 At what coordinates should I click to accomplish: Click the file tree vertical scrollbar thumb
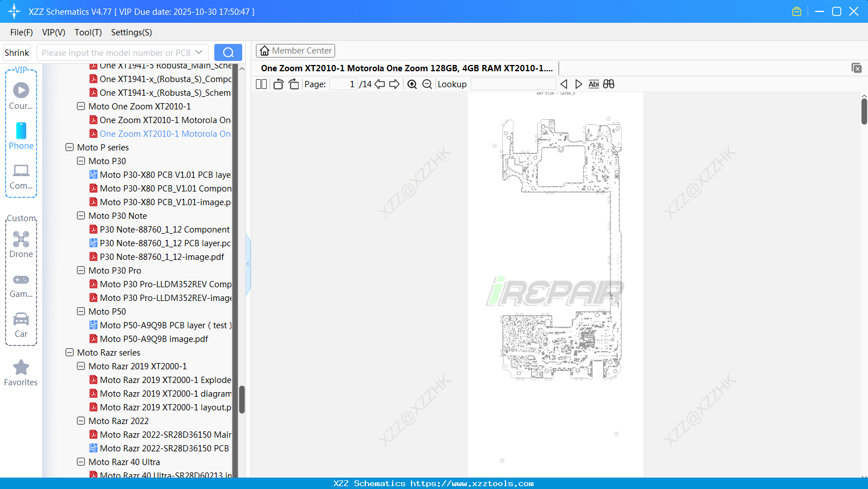[x=242, y=400]
